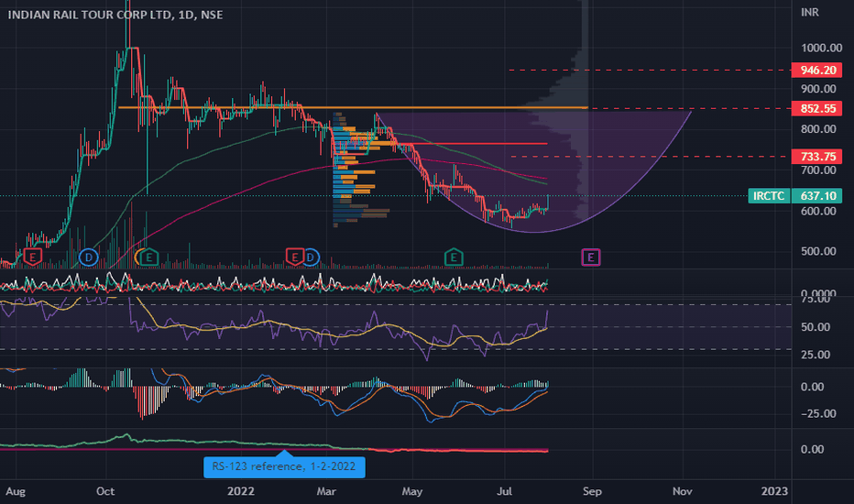Image resolution: width=854 pixels, height=504 pixels.
Task: Click the 800.00 price axis value
Action: (x=818, y=129)
